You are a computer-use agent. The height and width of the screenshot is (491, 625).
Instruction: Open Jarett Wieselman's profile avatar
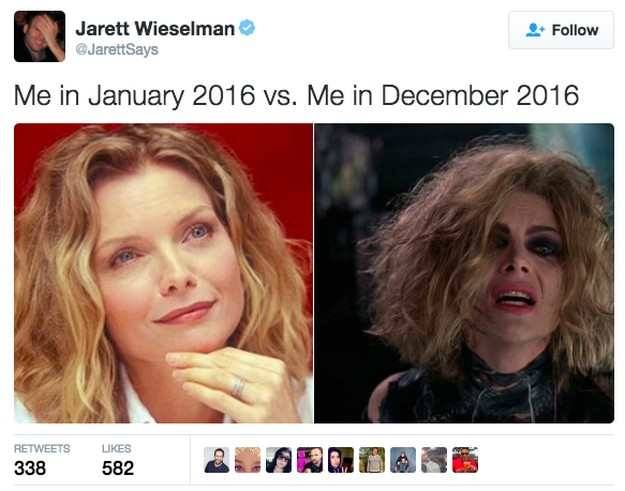(x=39, y=36)
